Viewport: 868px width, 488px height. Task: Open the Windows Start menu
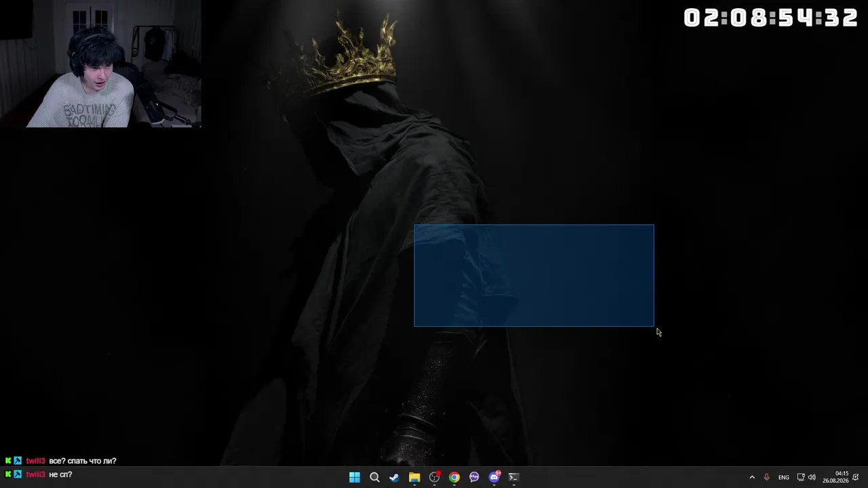[354, 477]
